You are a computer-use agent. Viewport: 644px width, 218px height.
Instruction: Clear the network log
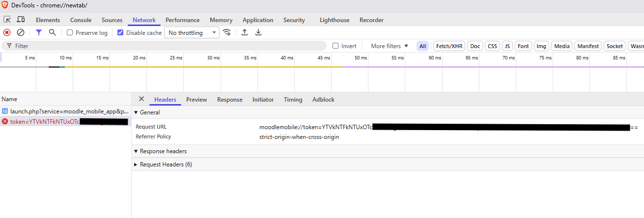pyautogui.click(x=21, y=32)
